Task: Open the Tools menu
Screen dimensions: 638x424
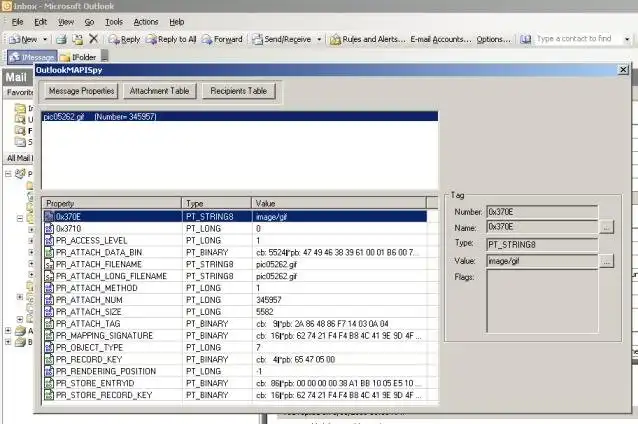Action: coord(114,22)
